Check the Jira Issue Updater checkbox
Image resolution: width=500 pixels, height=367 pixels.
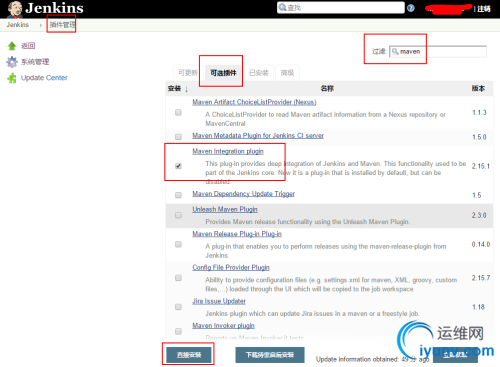pos(178,307)
